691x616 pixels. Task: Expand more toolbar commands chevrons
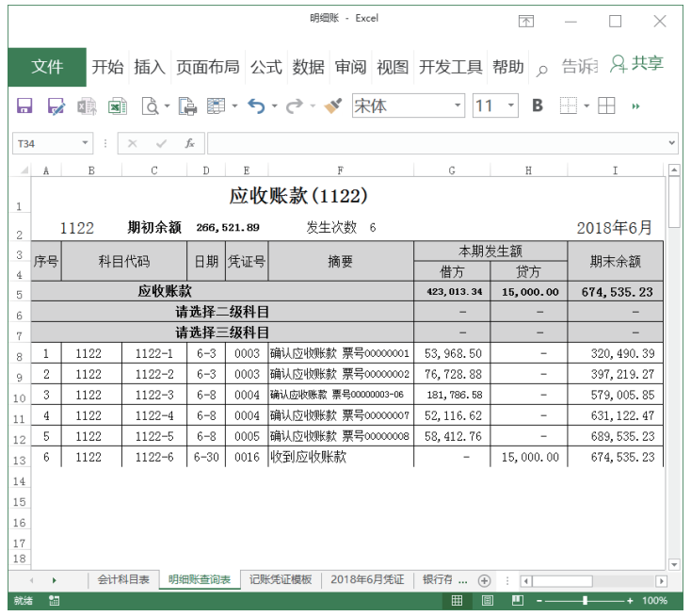coord(635,106)
